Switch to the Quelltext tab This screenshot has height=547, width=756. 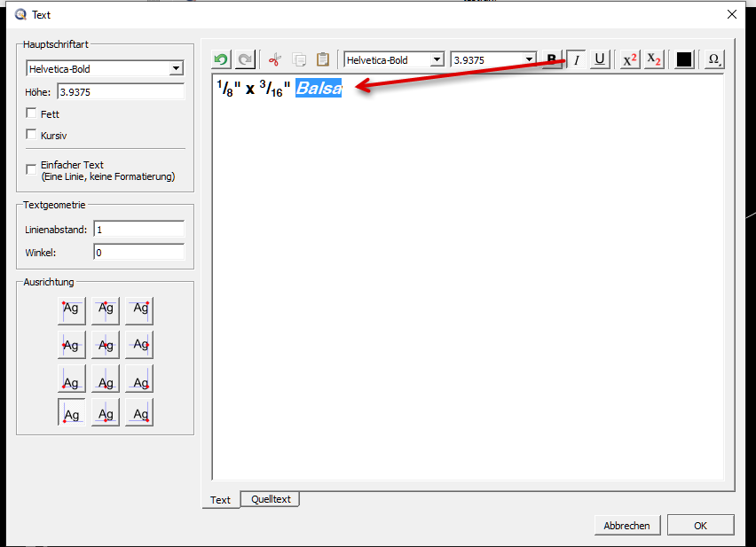(x=270, y=499)
